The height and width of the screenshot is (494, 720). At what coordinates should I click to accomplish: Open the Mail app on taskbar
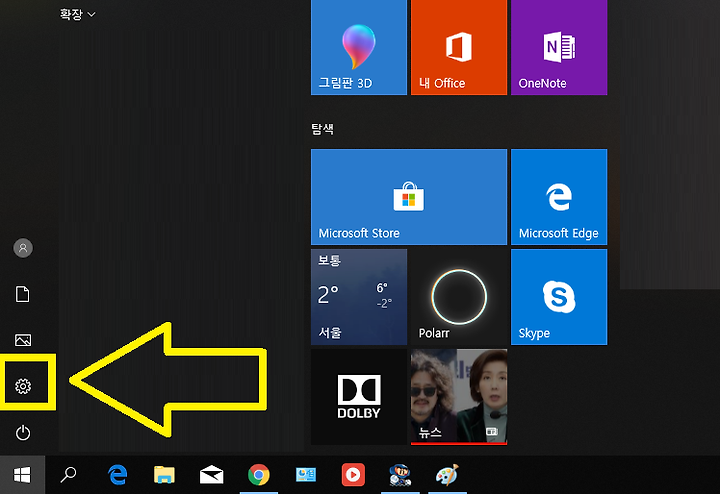212,475
